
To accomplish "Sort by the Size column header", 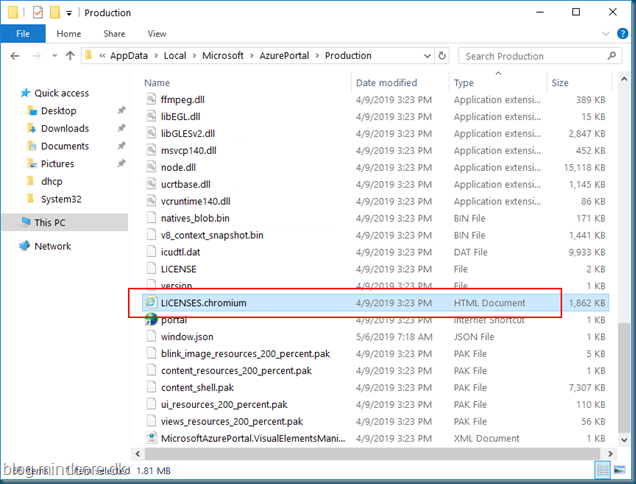I will click(560, 83).
